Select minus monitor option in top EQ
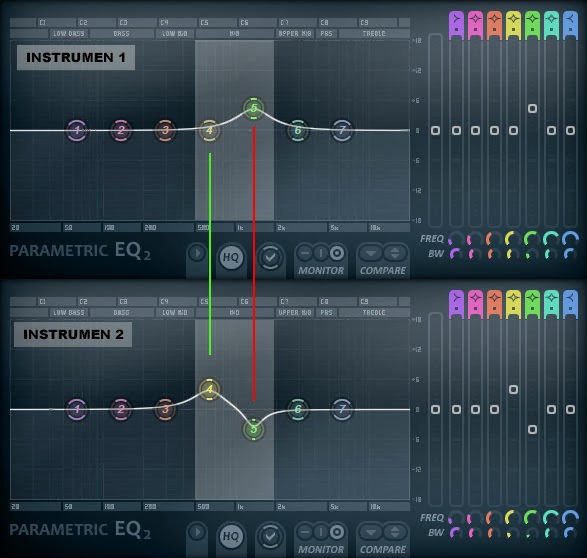Image resolution: width=587 pixels, height=558 pixels. [305, 253]
